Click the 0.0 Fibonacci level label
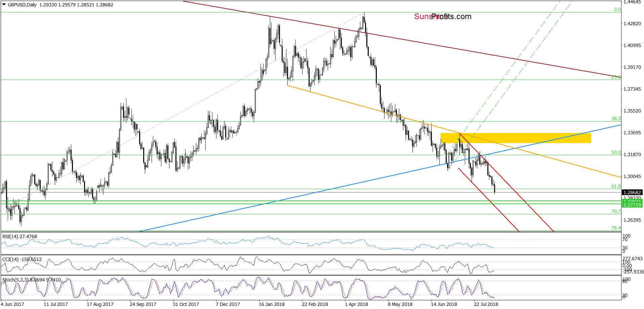644x309 pixels. (617, 9)
